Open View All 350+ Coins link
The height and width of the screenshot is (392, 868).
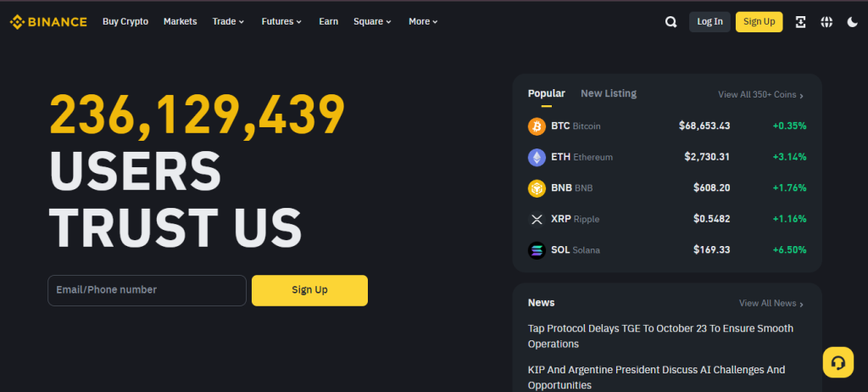point(760,95)
